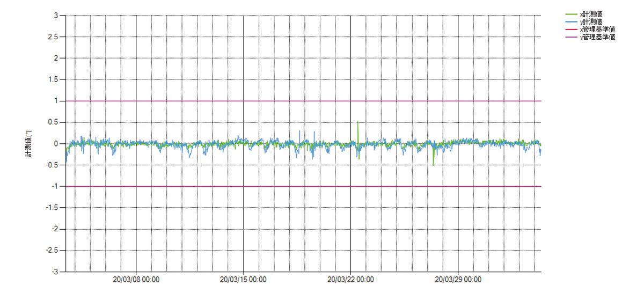The image size is (644, 300).
Task: Click the red x管理基準値 legend line swatch
Action: (571, 30)
